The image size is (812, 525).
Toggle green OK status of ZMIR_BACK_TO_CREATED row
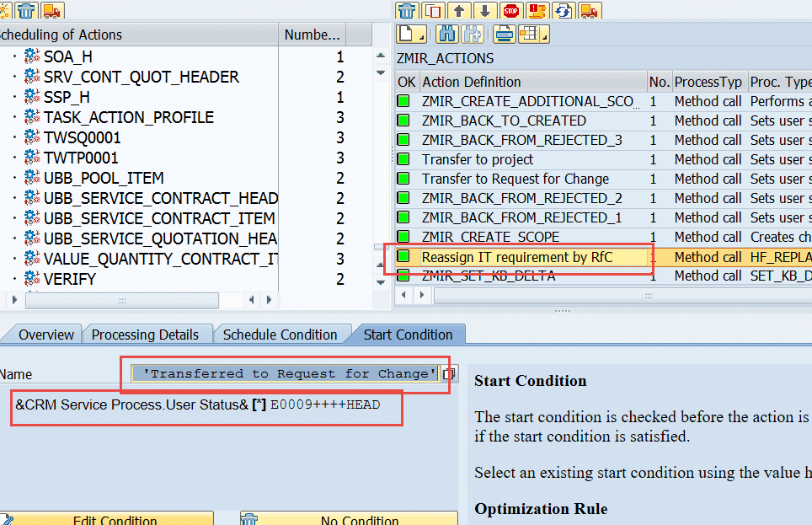pos(405,121)
